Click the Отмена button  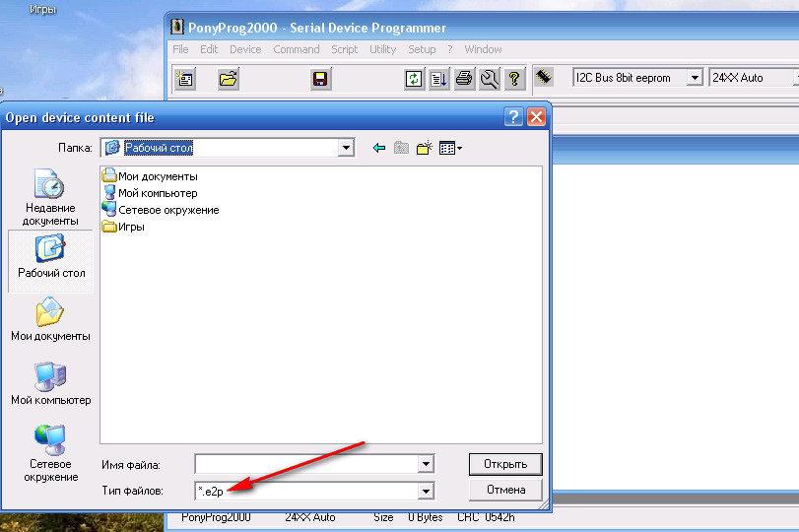pyautogui.click(x=505, y=490)
